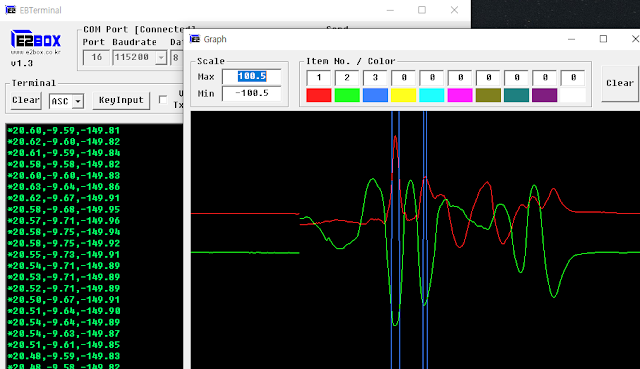Viewport: 640px width, 369px height.
Task: Select the red color swatch
Action: [319, 95]
